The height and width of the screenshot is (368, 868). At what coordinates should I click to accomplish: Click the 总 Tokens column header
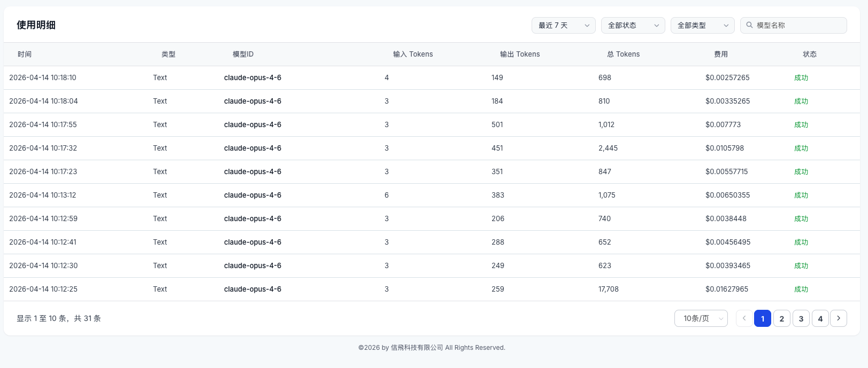pos(624,54)
